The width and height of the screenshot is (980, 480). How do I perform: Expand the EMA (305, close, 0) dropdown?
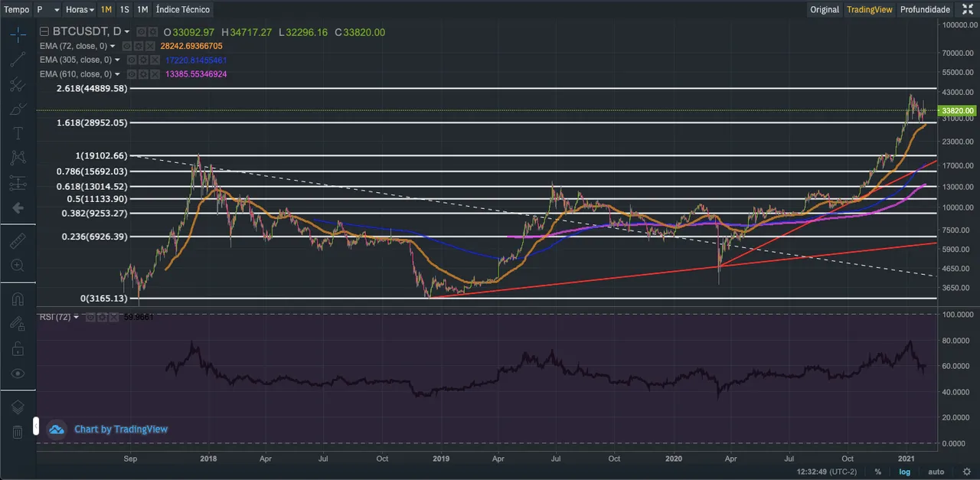point(116,60)
